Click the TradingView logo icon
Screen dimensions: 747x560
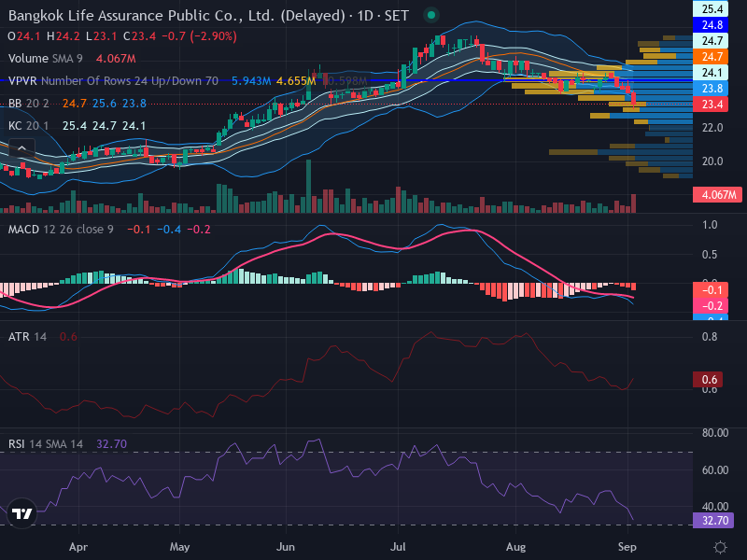point(21,513)
